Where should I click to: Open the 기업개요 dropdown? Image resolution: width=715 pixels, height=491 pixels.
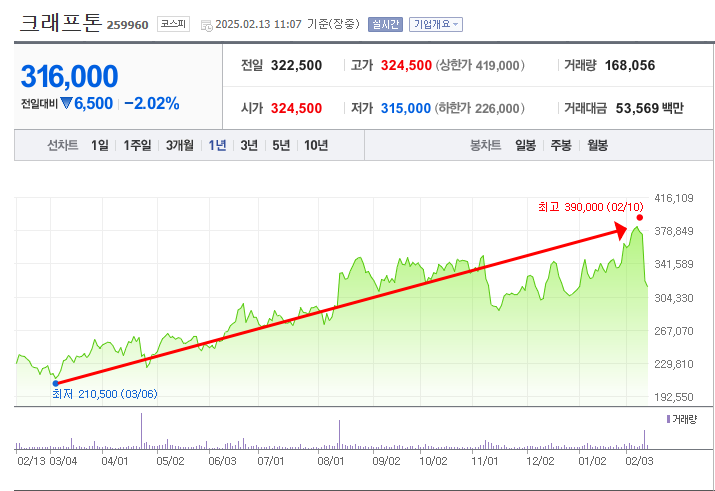click(435, 24)
